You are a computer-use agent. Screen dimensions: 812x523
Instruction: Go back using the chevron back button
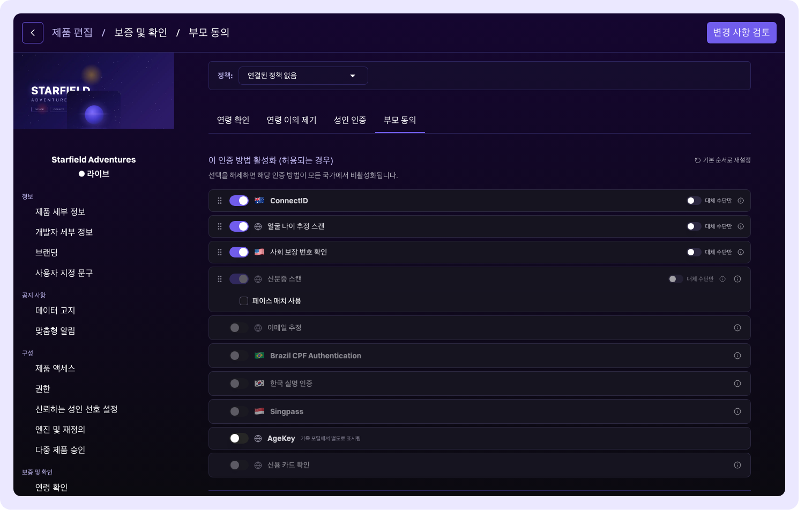tap(33, 33)
